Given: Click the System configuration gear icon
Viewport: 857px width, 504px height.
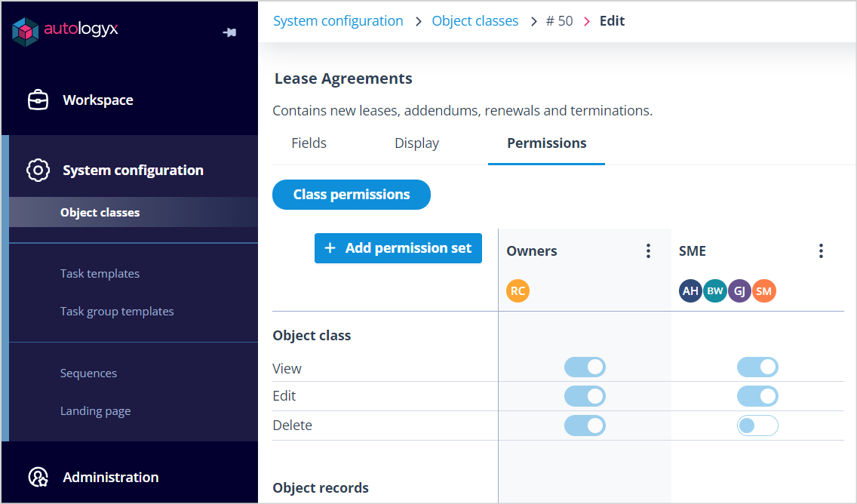Looking at the screenshot, I should coord(38,170).
